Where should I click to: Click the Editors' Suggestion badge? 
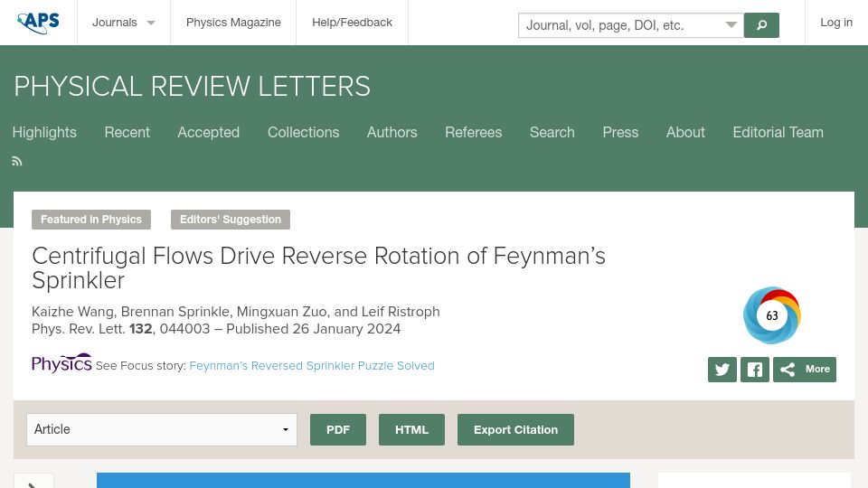click(231, 220)
